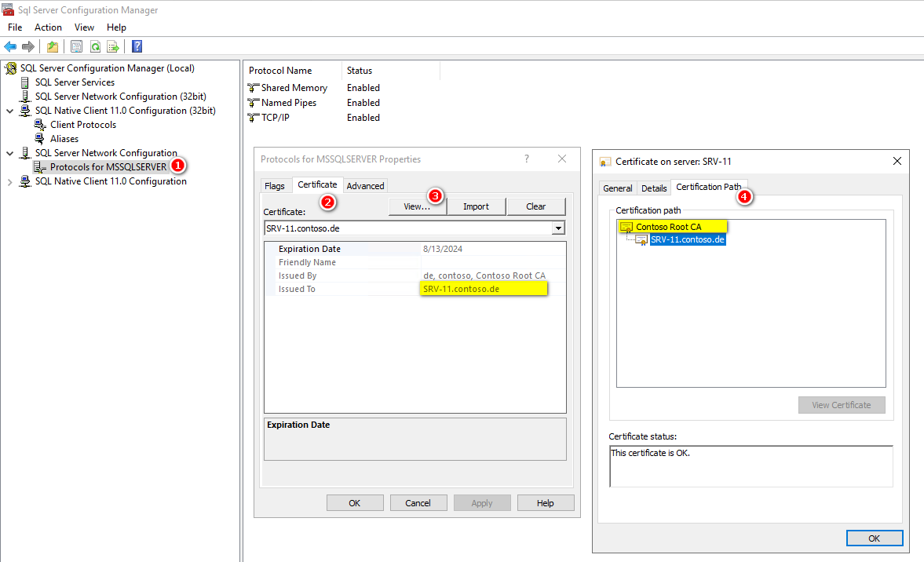
Task: Collapse SQL Native Client 11.0 Configuration (32bit)
Action: coord(10,111)
